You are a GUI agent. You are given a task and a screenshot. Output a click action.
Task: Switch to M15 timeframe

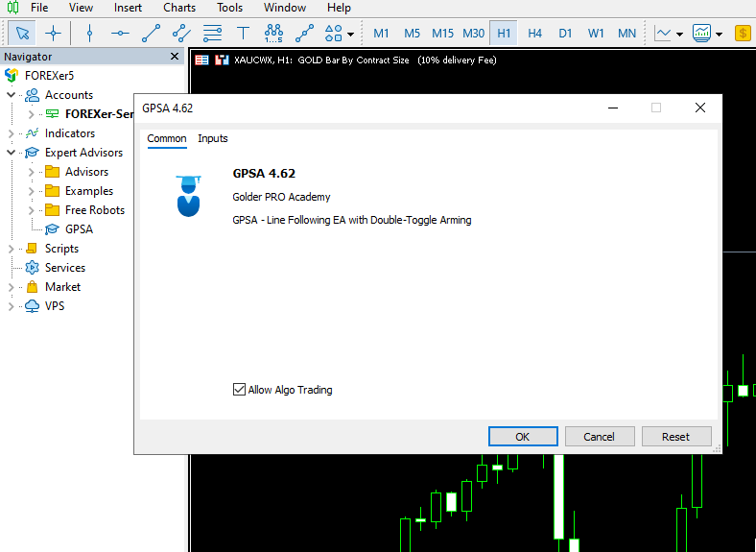442,34
